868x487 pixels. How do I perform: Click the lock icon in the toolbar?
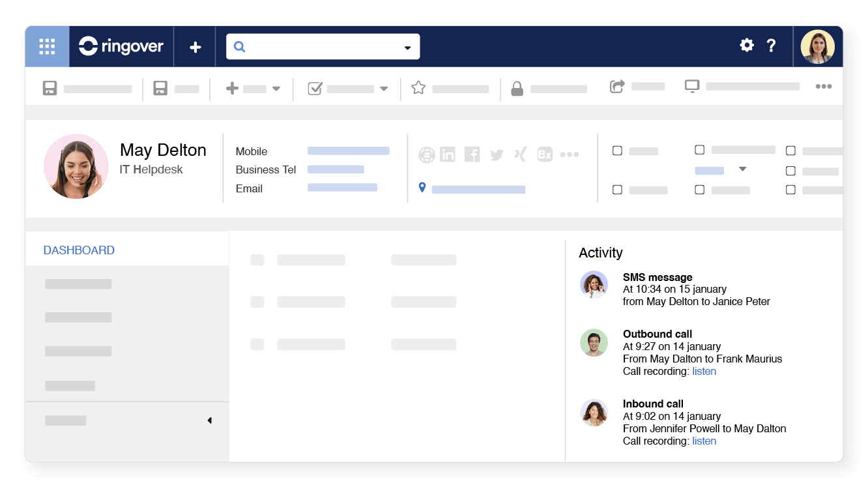tap(517, 88)
